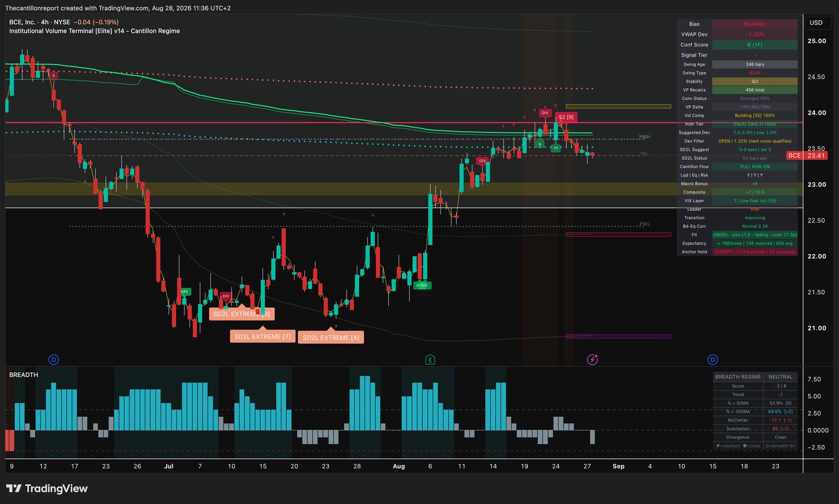Click the 'BCE, Inc.' symbol title
This screenshot has width=839, height=504.
tap(22, 22)
